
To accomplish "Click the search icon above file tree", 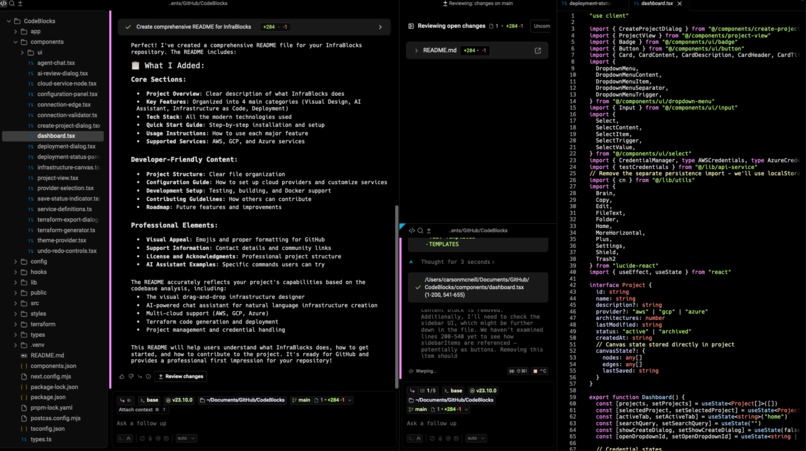I will 12,4.
